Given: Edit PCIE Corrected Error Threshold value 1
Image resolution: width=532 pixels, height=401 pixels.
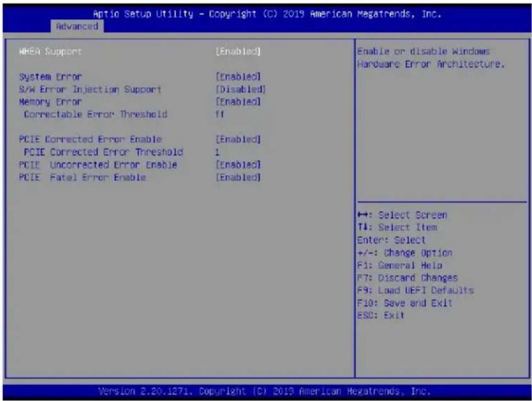Looking at the screenshot, I should 217,152.
